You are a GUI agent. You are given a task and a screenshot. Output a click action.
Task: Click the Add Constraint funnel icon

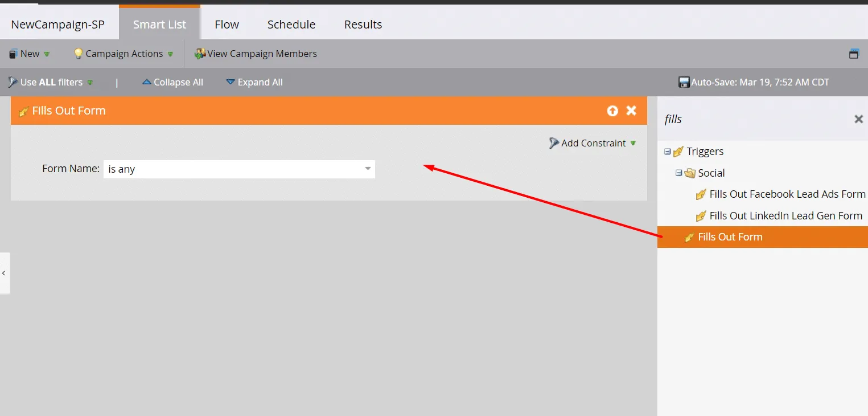click(554, 143)
